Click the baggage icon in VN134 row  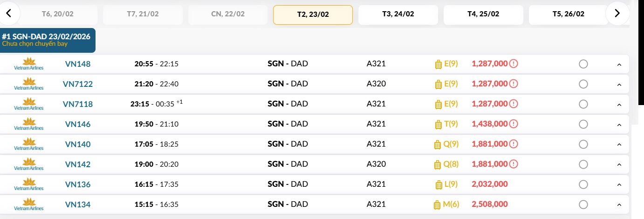tap(437, 205)
